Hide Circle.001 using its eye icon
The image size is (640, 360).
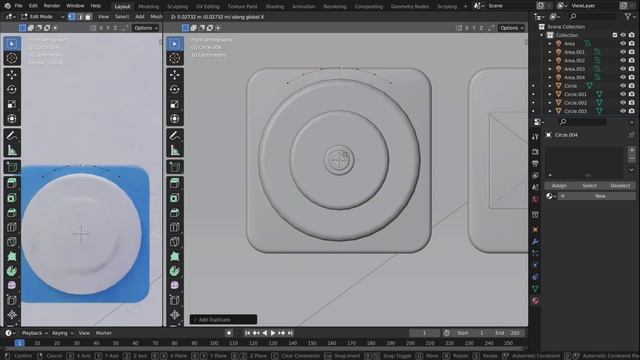[623, 94]
